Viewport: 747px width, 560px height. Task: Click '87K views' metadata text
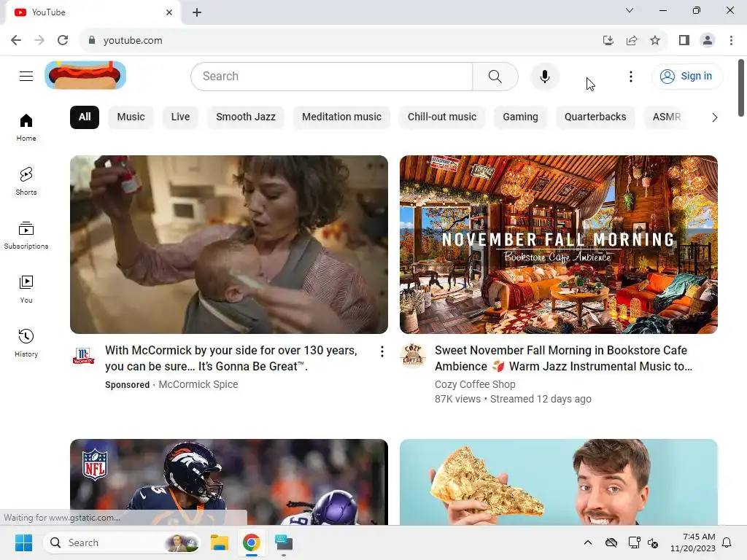[x=457, y=399]
